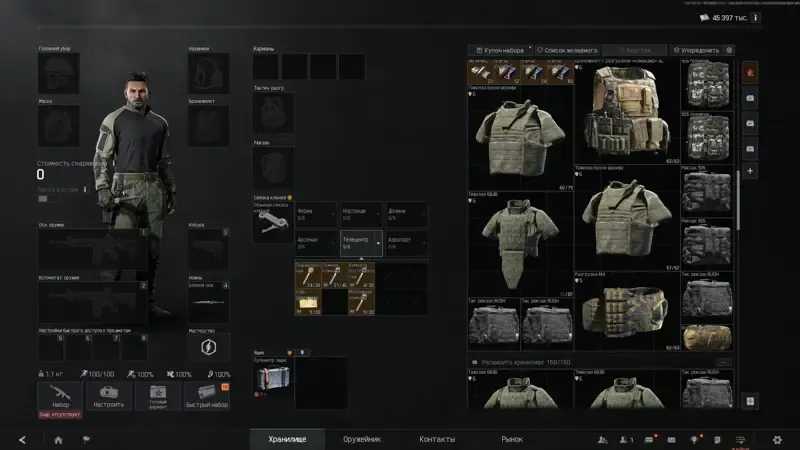Go back with the left arrow icon
This screenshot has width=800, height=450.
(22, 440)
